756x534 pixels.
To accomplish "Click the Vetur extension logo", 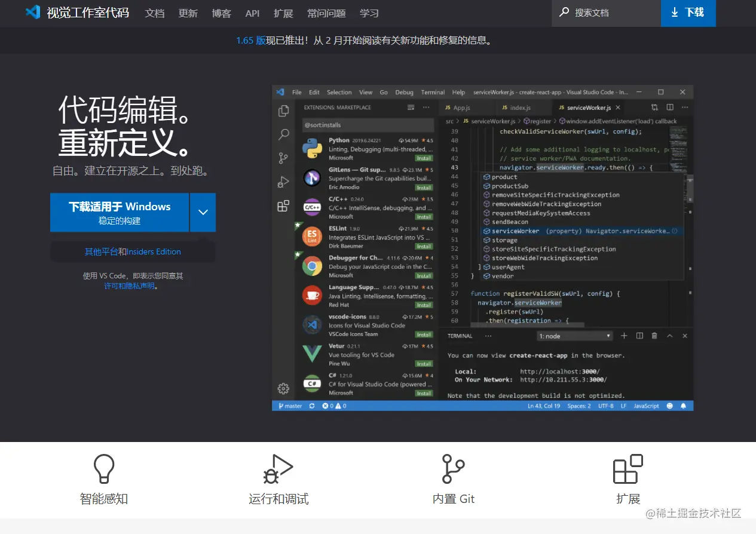I will [x=312, y=354].
